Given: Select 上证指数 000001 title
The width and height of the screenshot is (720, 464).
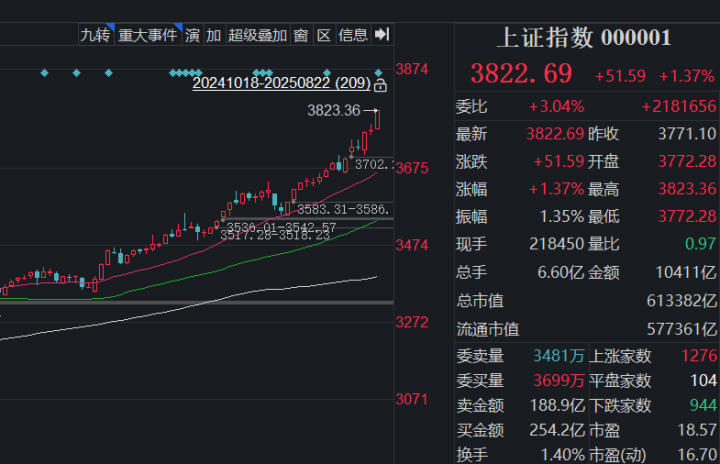Looking at the screenshot, I should 585,38.
